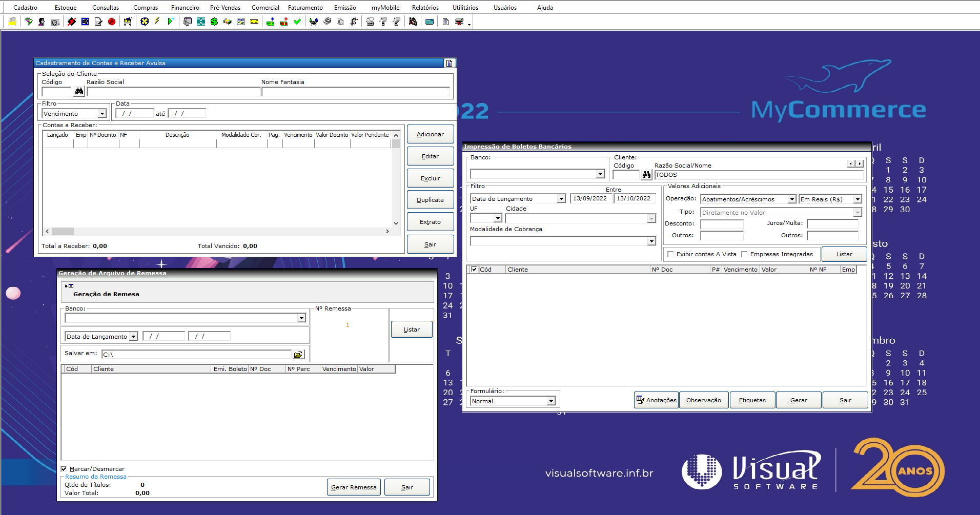The height and width of the screenshot is (515, 980).
Task: Click the green dollar sign toolbar icon
Action: tap(214, 22)
